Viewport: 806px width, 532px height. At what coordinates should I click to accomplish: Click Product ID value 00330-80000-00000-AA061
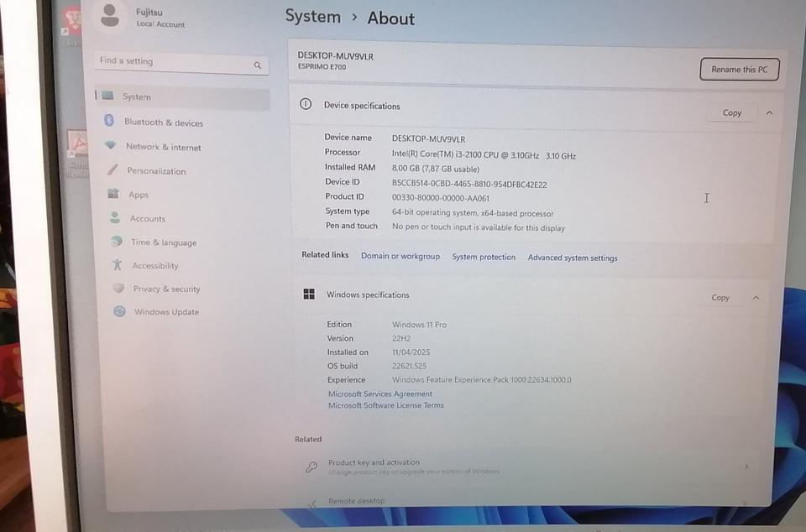click(x=441, y=198)
